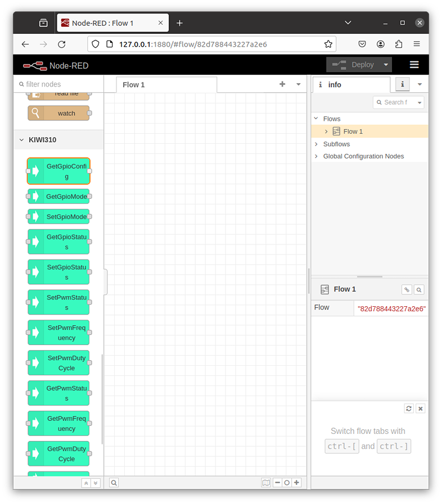Open the Node-RED hamburger main menu
442x504 pixels.
[414, 65]
